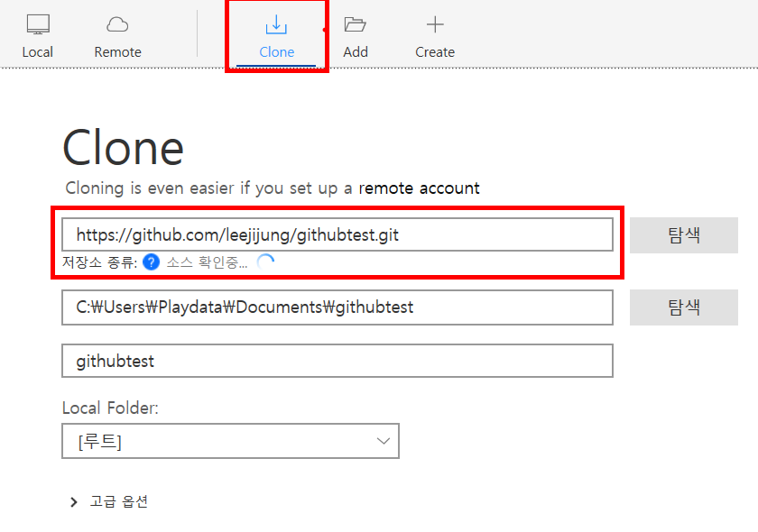Focus the githubtest name field
The width and height of the screenshot is (758, 532).
(337, 361)
